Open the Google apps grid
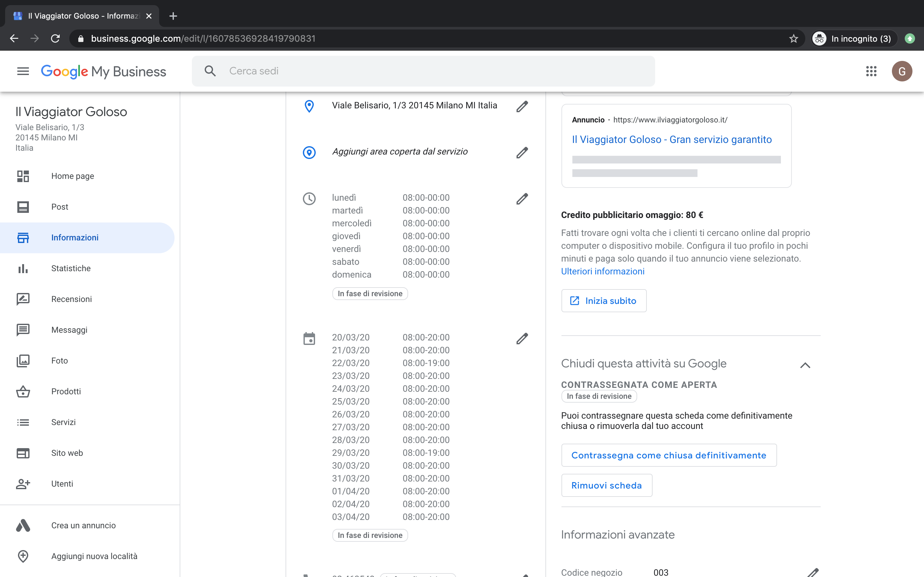The width and height of the screenshot is (924, 577). pyautogui.click(x=871, y=71)
